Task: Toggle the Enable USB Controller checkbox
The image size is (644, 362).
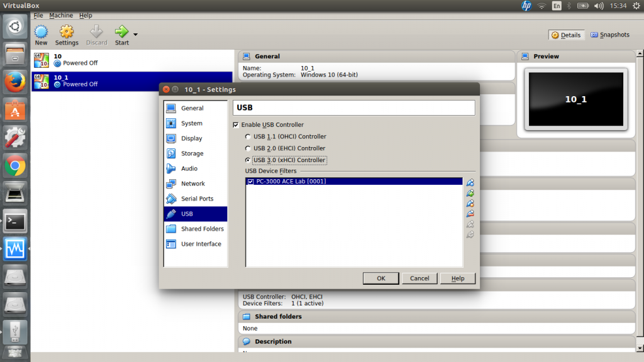Action: coord(236,125)
